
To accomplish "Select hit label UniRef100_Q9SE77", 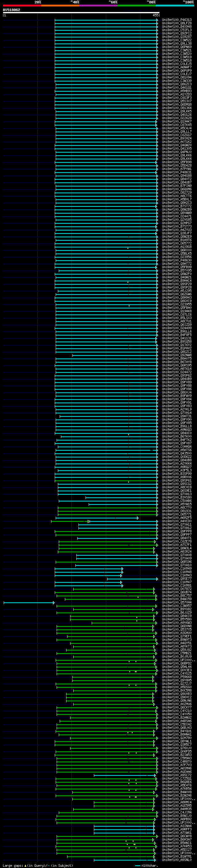I will pyautogui.click(x=176, y=579).
